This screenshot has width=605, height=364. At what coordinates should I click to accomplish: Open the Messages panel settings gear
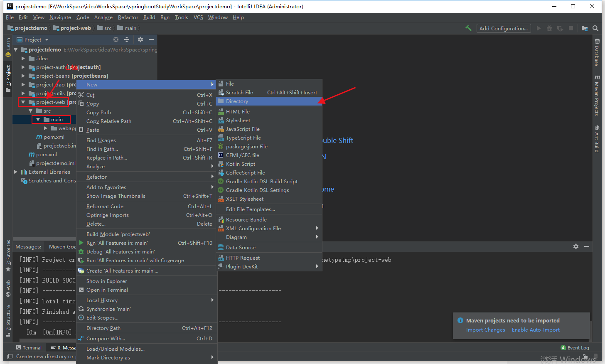coord(576,246)
